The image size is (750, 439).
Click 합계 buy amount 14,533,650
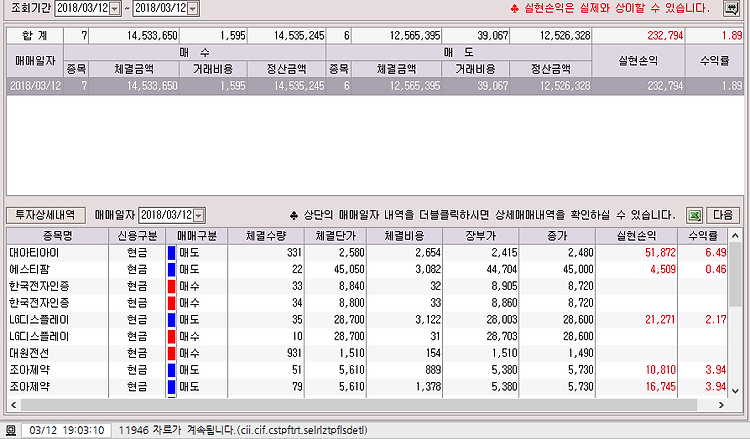(x=152, y=35)
